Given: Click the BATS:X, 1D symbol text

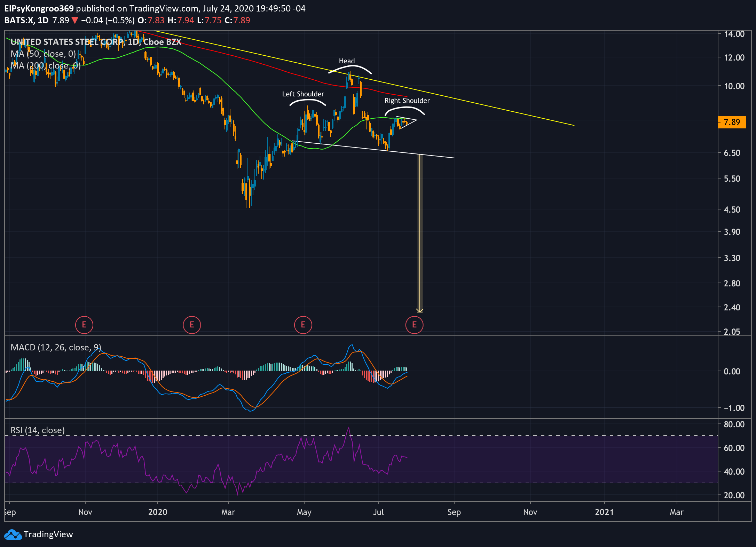Looking at the screenshot, I should coord(26,21).
